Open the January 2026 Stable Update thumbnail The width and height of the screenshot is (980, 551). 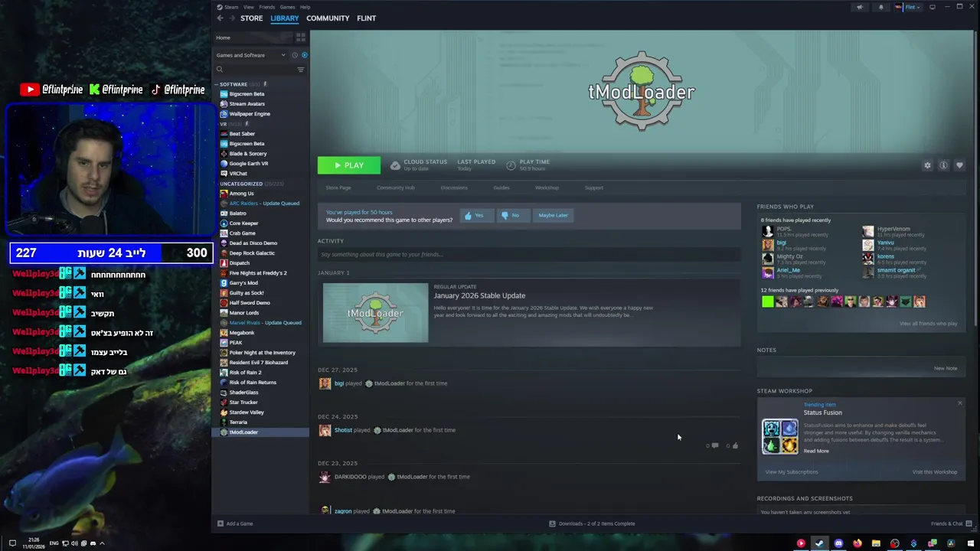375,313
